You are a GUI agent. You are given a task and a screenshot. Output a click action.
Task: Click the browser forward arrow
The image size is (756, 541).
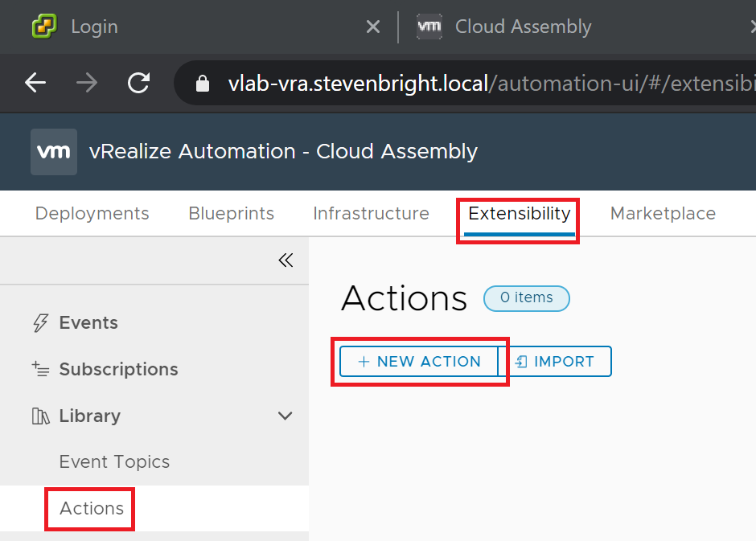(x=87, y=83)
